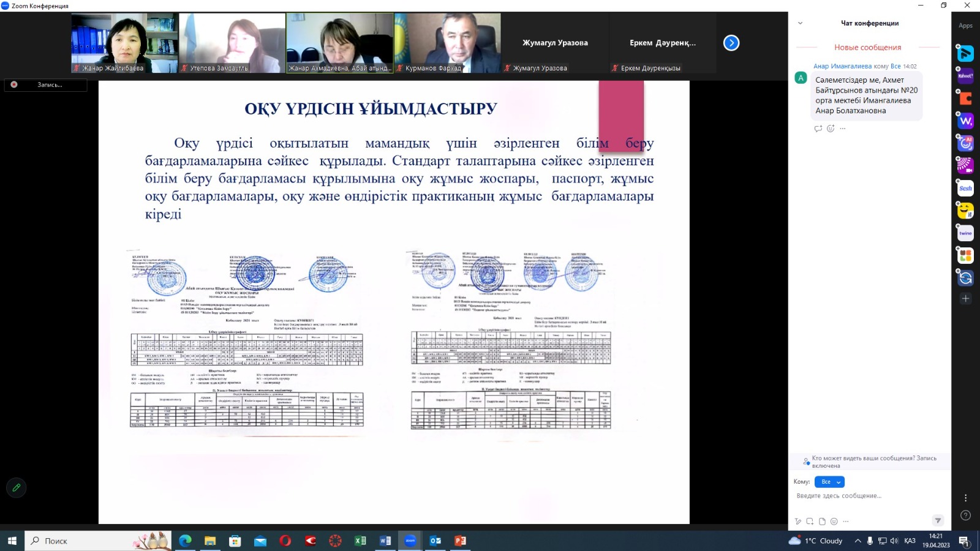This screenshot has height=551, width=980.
Task: Click the send message arrow button
Action: click(x=937, y=520)
